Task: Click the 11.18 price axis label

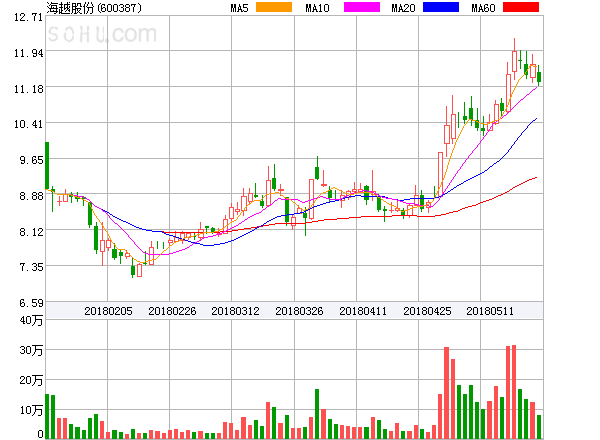Action: coord(28,89)
